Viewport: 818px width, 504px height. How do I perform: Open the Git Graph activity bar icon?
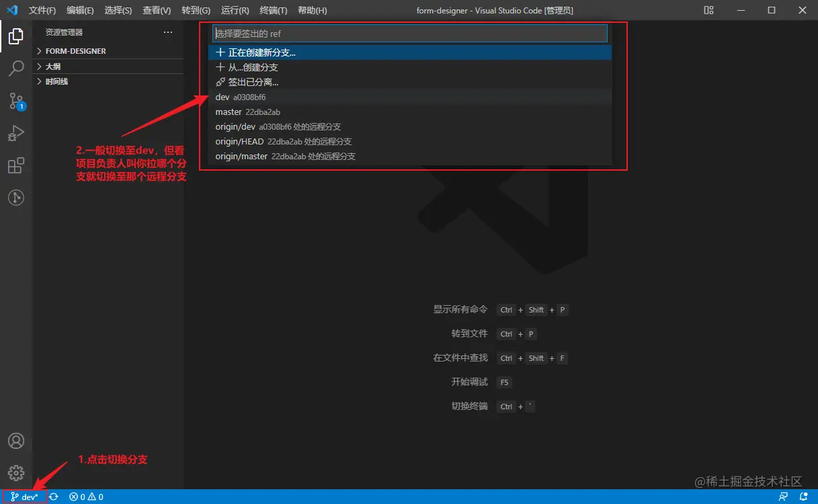point(16,198)
